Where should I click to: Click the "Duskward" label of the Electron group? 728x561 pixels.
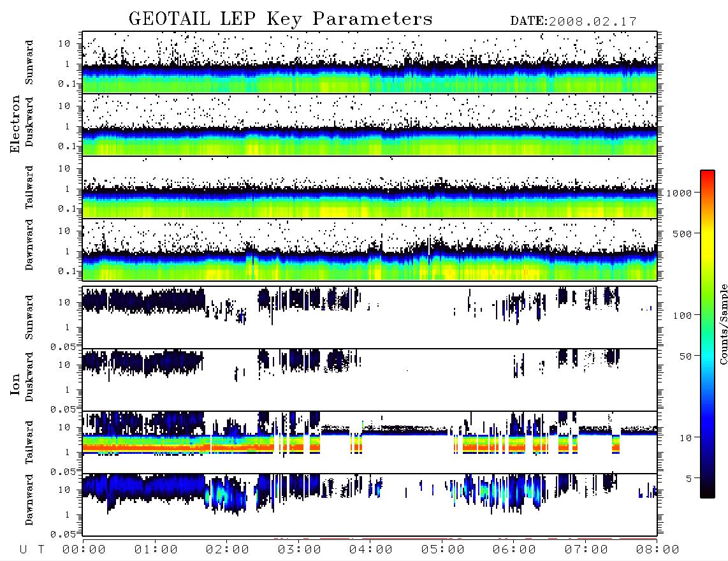coord(29,122)
